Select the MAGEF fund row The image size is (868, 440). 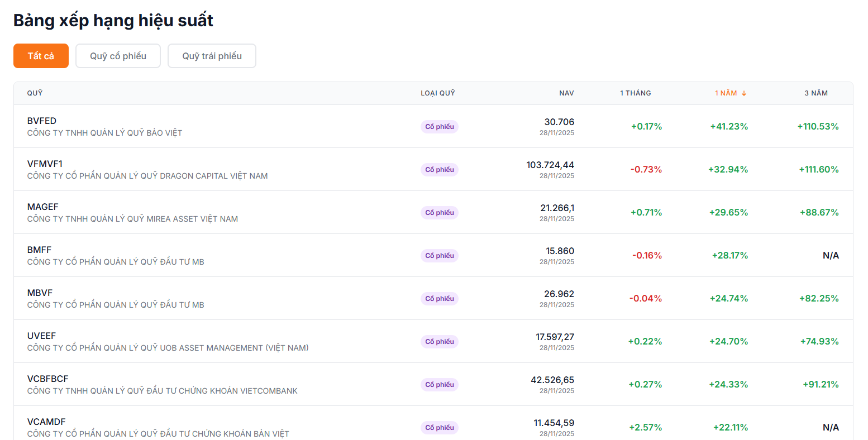point(43,207)
